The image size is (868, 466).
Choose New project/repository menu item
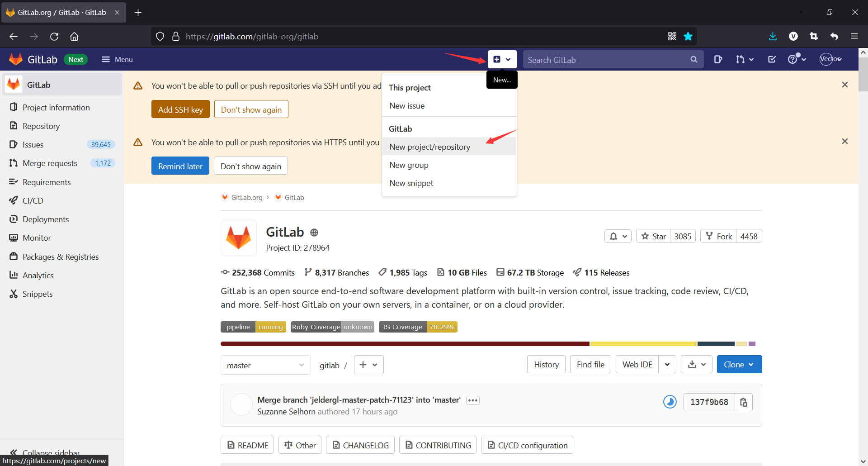point(449,147)
